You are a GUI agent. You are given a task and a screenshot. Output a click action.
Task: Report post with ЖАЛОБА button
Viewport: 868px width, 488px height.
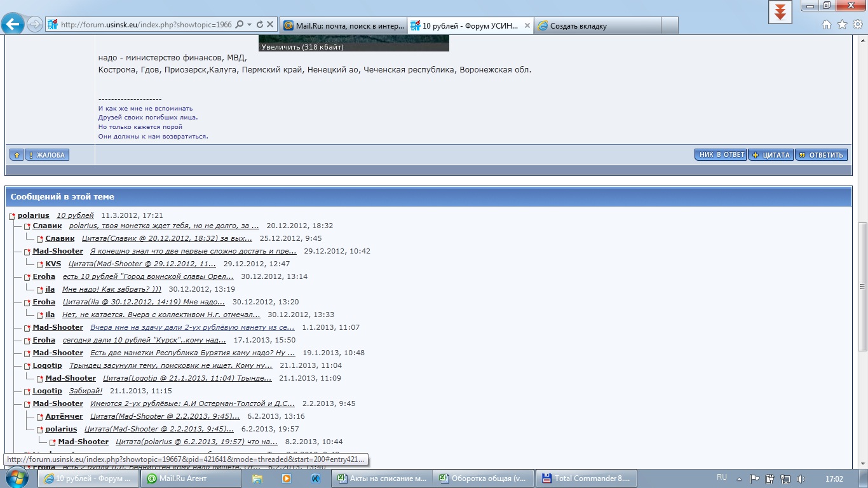[x=47, y=155]
